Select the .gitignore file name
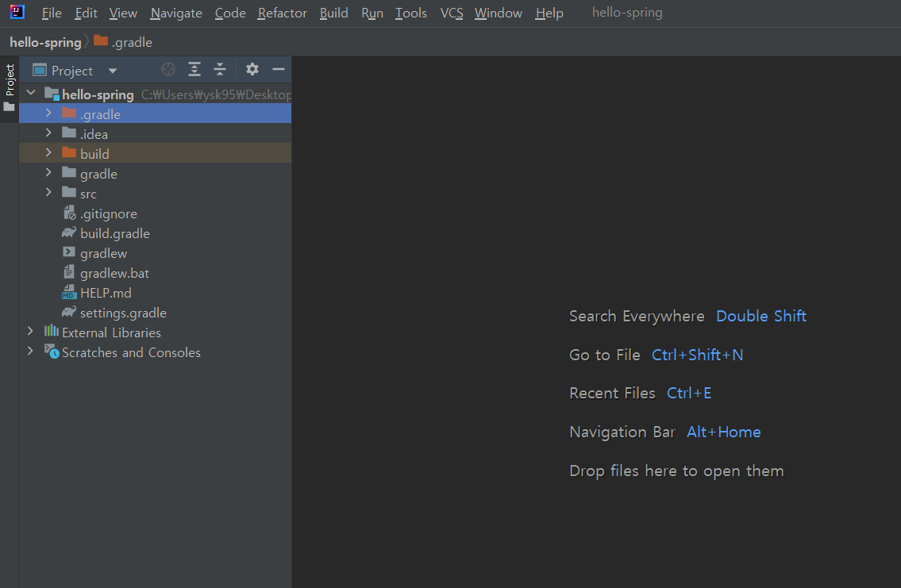 109,214
